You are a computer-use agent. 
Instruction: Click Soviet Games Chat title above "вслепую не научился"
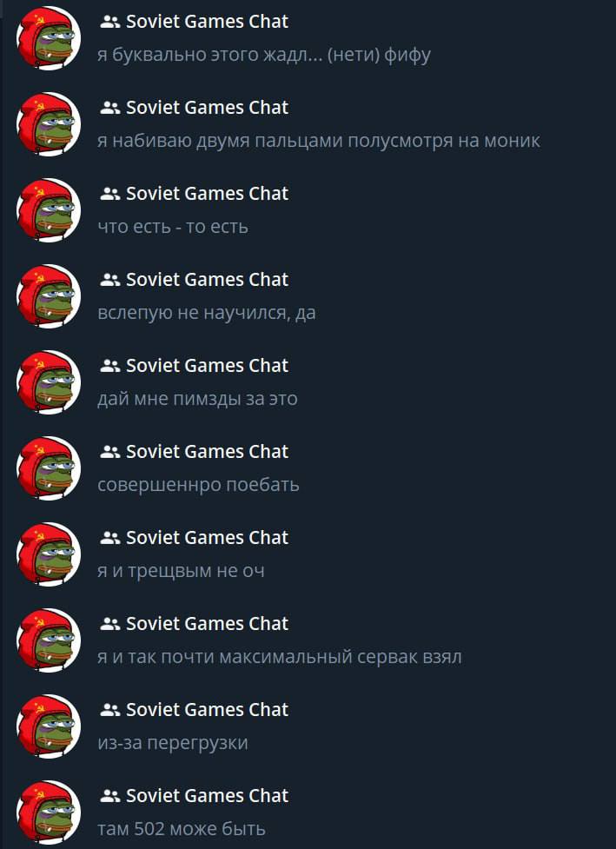pos(208,280)
